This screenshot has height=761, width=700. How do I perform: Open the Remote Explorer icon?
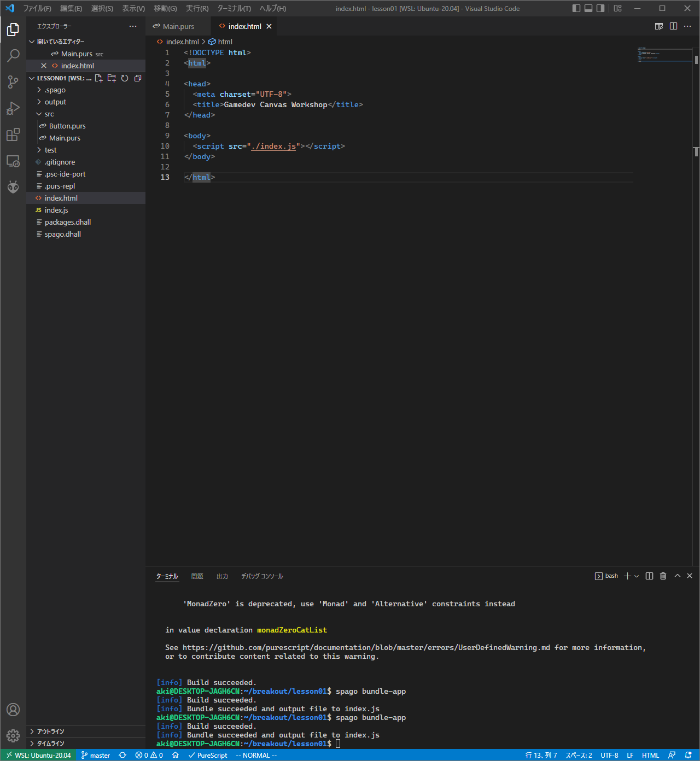coord(13,161)
